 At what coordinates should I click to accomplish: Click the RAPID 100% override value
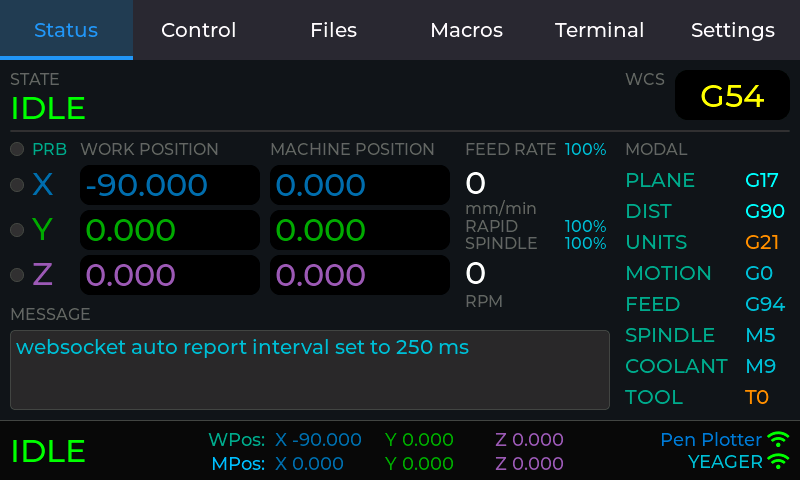585,226
